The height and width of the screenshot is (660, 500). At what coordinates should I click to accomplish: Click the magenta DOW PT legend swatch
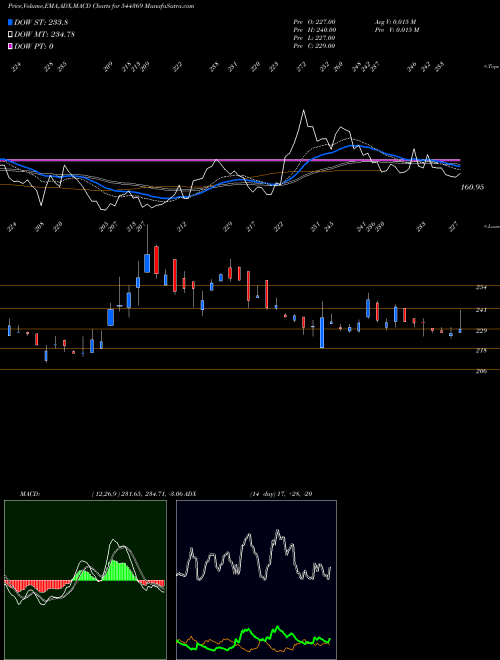click(x=11, y=46)
